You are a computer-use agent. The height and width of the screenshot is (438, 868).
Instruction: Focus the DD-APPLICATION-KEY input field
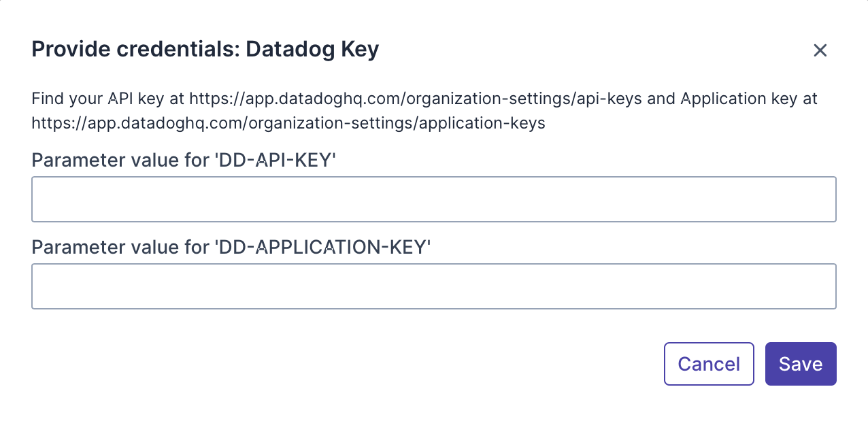coord(433,286)
